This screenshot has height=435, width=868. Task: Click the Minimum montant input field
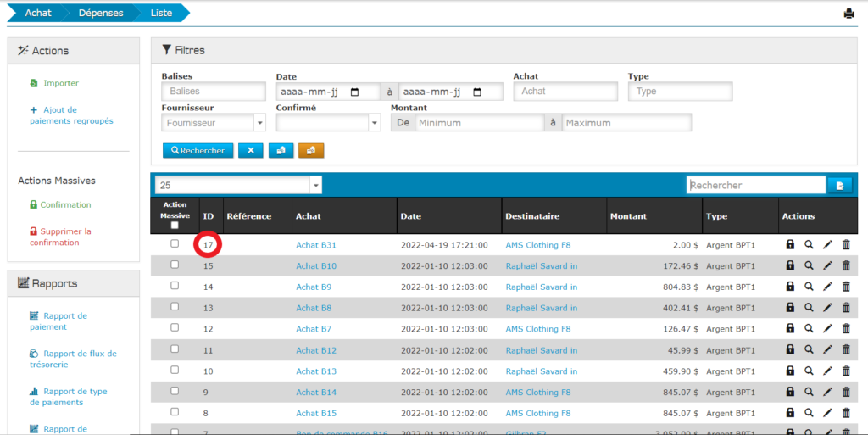point(478,123)
